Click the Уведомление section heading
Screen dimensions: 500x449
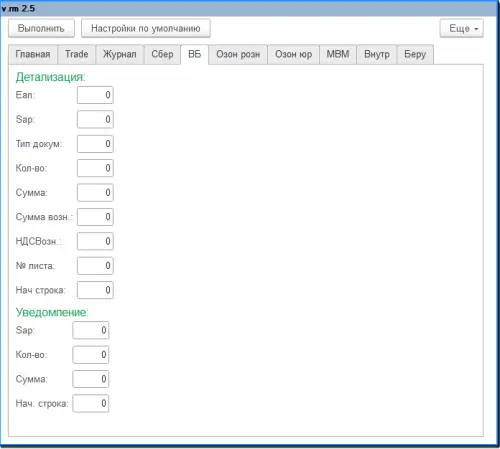(52, 312)
